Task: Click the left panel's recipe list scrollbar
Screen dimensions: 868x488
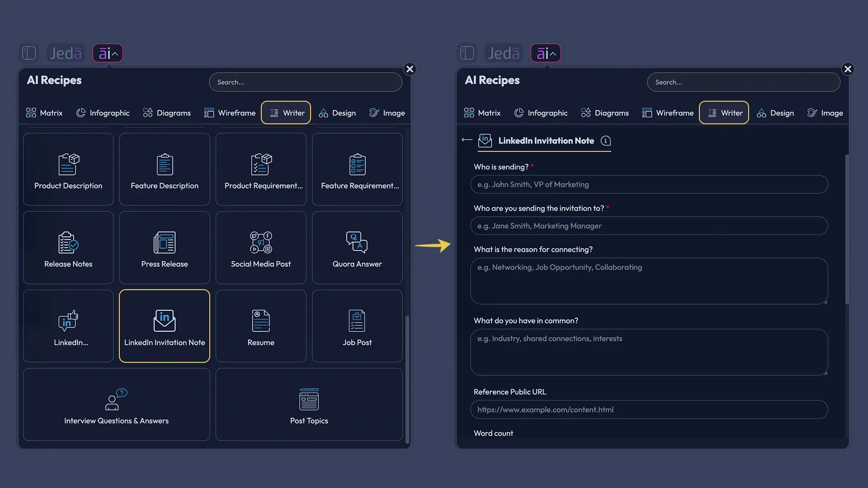Action: tap(407, 380)
